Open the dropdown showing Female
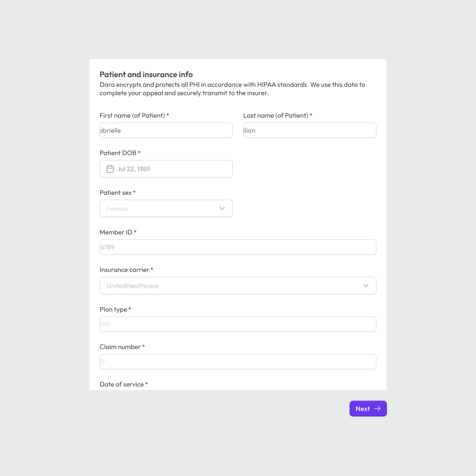 pos(166,208)
